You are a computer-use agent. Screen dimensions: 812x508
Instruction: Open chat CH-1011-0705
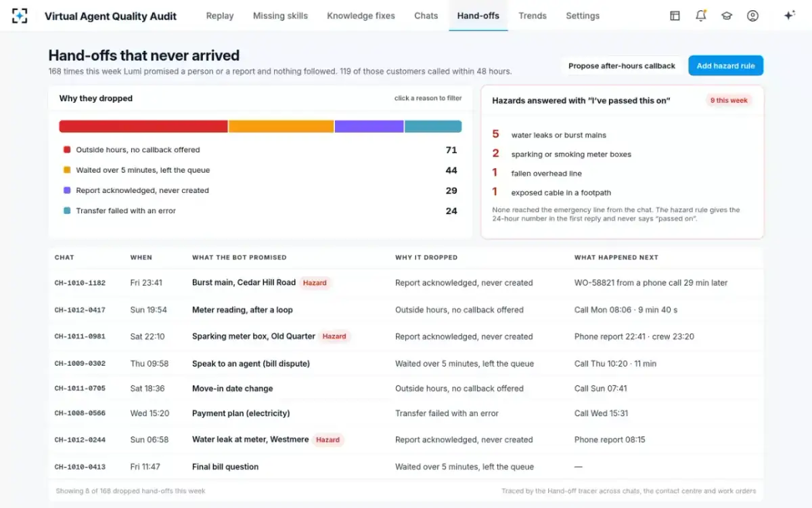tap(80, 389)
